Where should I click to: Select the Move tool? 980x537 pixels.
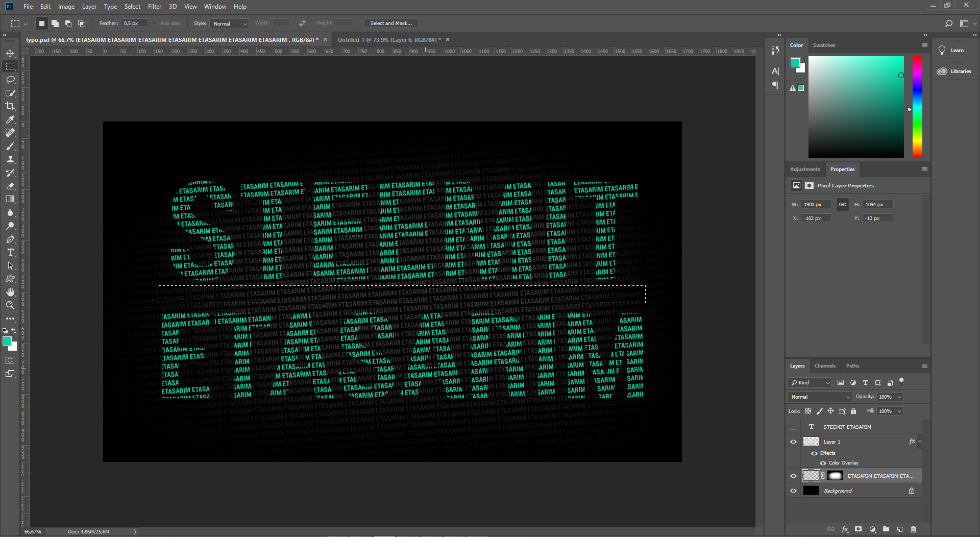tap(10, 53)
